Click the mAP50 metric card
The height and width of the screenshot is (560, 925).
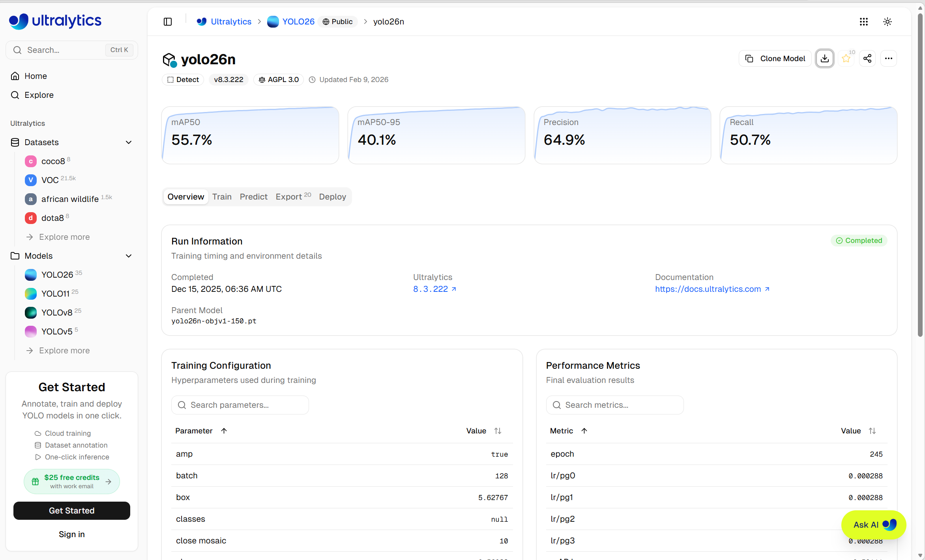click(250, 135)
